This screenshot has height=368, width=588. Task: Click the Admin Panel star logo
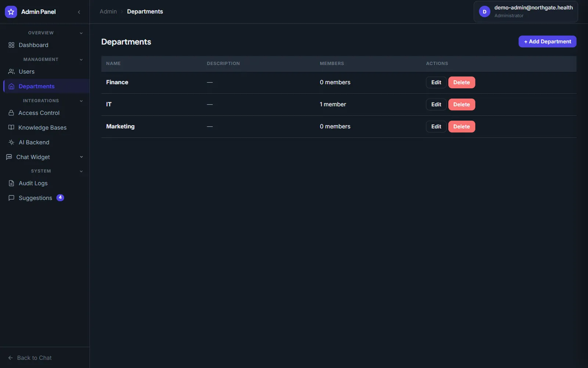pos(11,12)
